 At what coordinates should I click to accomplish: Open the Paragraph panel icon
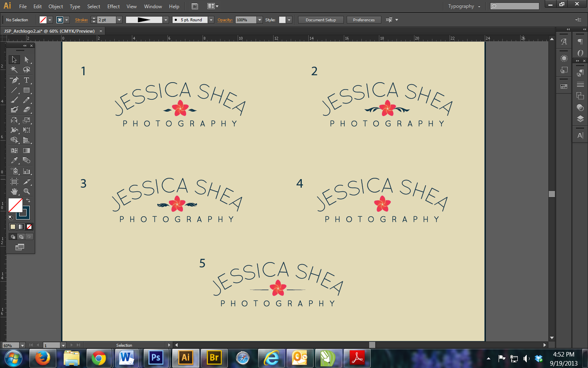(580, 42)
